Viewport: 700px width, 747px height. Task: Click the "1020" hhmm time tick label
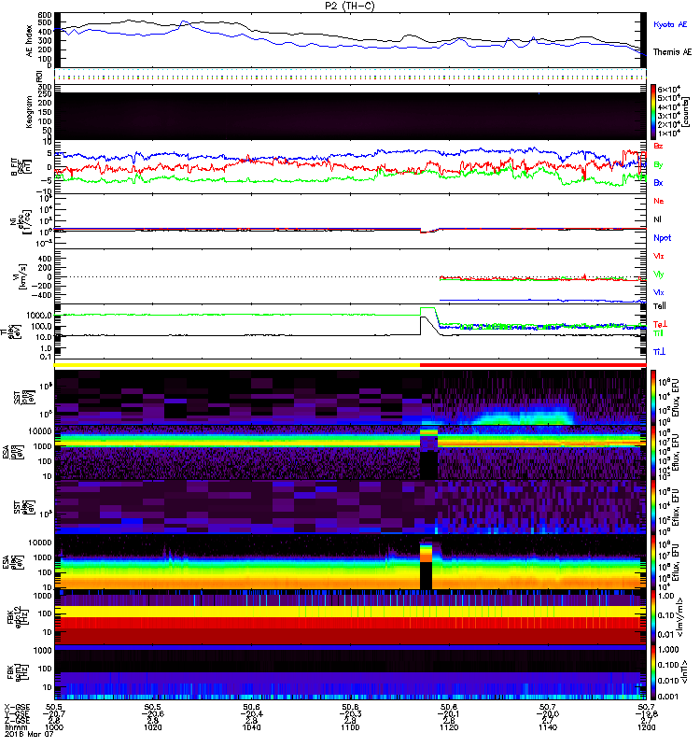152,727
